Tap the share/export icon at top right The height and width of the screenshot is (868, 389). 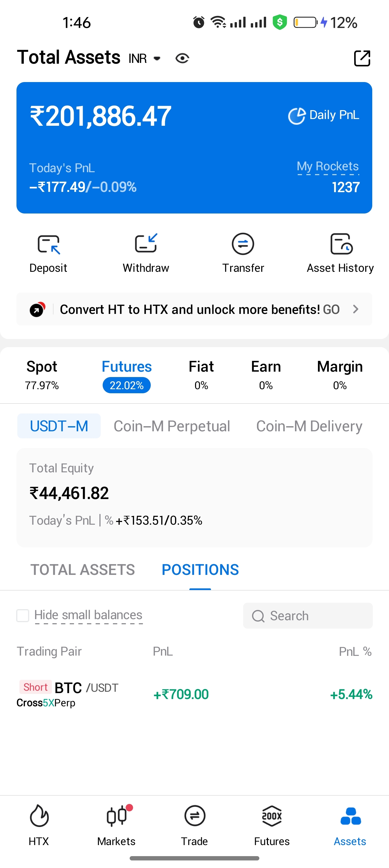[362, 58]
